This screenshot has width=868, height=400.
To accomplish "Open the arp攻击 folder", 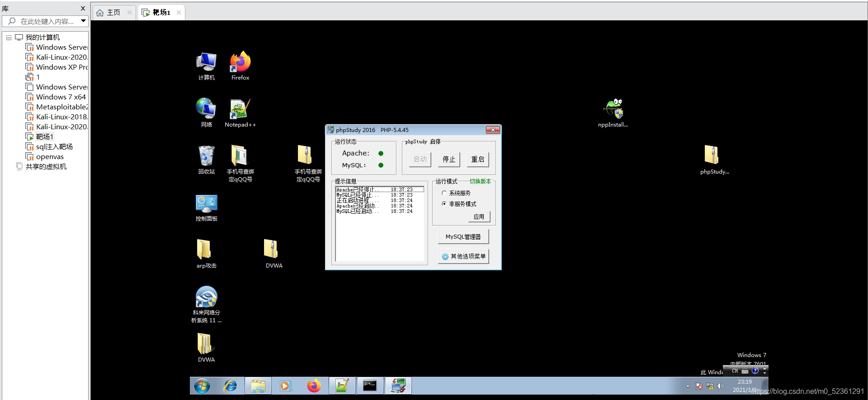I will [206, 254].
